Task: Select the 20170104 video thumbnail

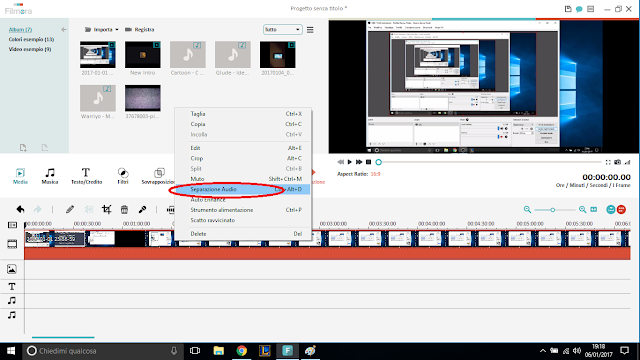Action: [x=278, y=55]
